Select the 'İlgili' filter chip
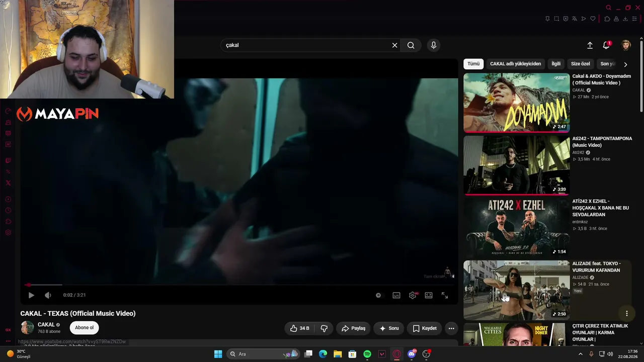 tap(556, 64)
